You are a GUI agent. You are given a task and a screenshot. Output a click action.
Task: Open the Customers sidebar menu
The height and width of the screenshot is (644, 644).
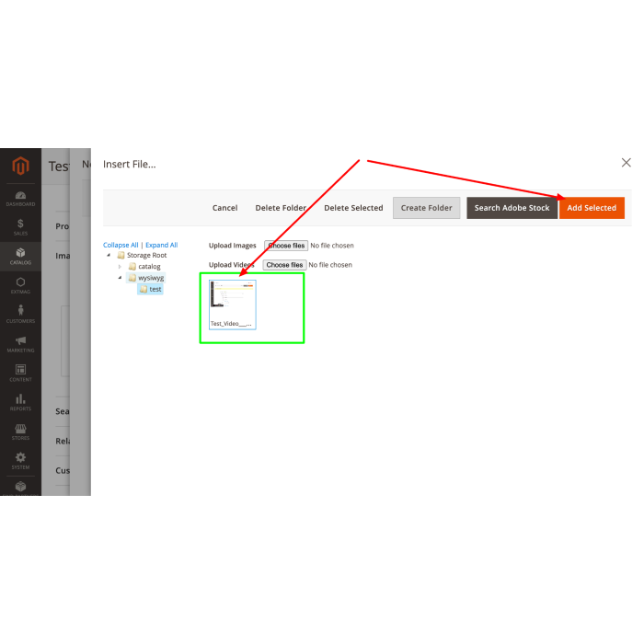[x=20, y=315]
